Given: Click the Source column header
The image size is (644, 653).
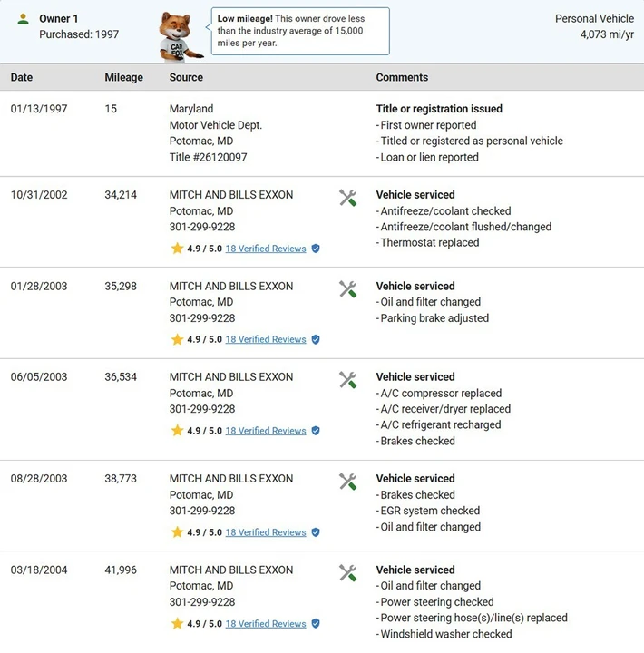Looking at the screenshot, I should point(186,77).
